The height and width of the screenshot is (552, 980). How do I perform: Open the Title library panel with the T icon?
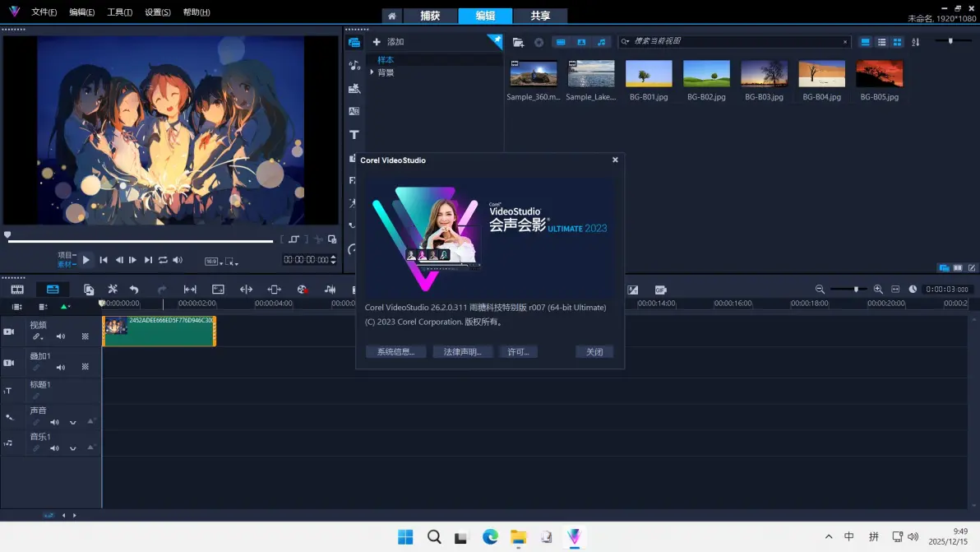354,134
